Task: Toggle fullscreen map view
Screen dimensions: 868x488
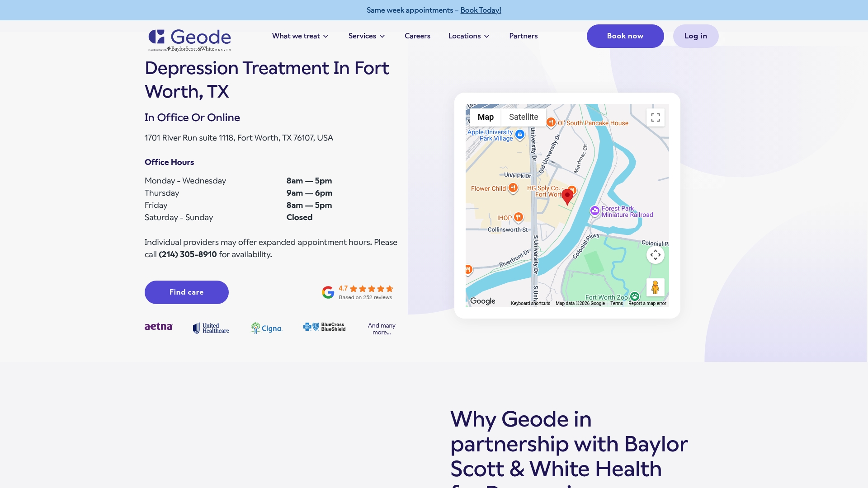Action: (x=656, y=117)
